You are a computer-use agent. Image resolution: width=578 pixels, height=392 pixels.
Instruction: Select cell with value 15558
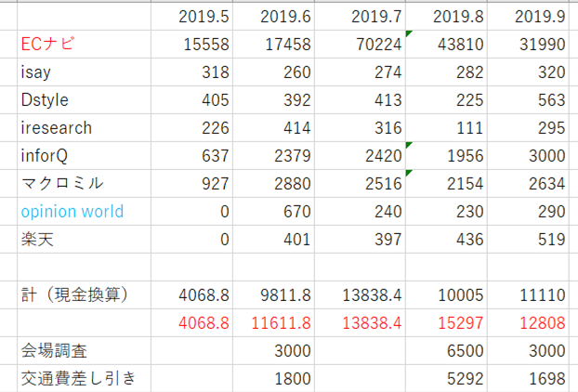(x=192, y=45)
